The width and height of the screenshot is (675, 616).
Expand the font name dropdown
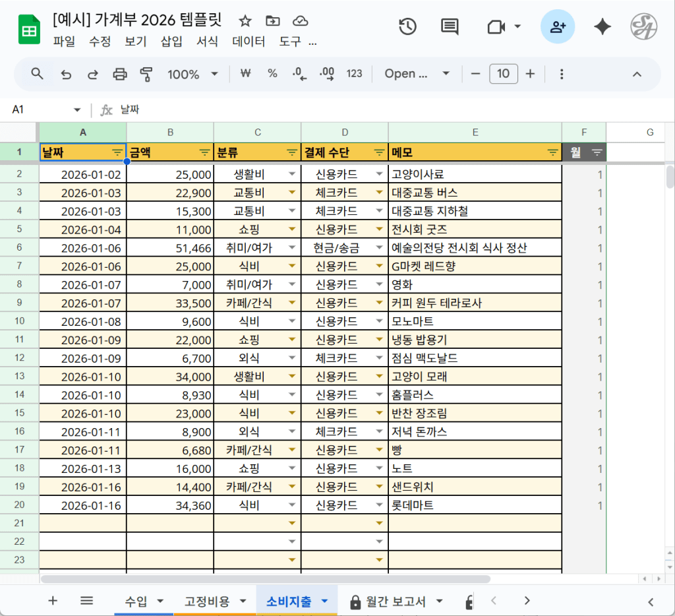[x=418, y=74]
